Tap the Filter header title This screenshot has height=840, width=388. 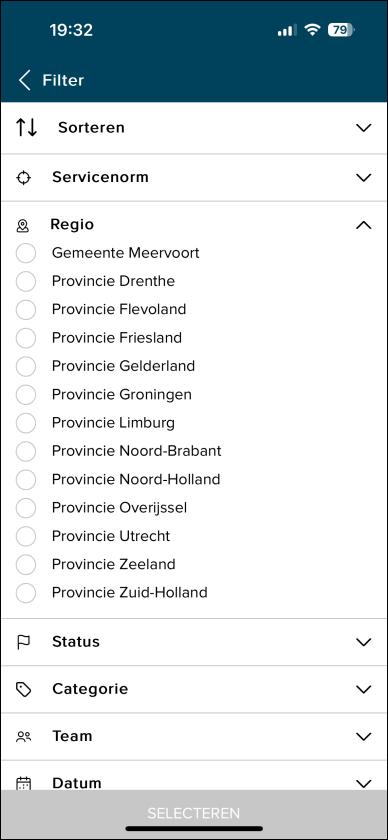(x=63, y=80)
